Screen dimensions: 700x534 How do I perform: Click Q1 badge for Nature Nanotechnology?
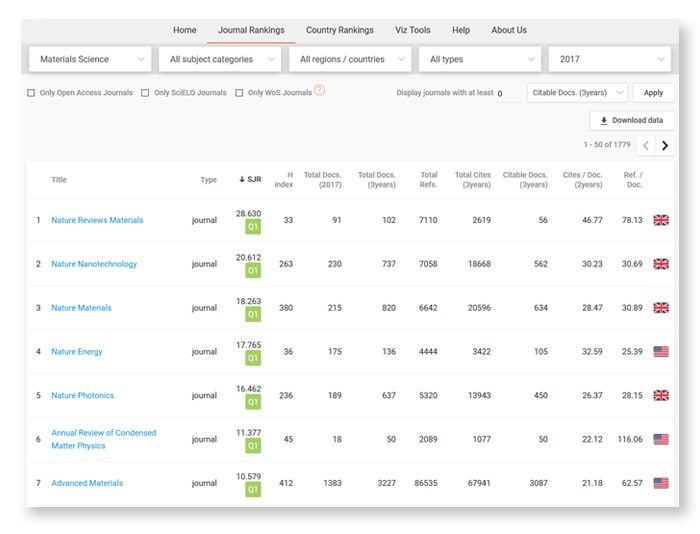[x=253, y=270]
